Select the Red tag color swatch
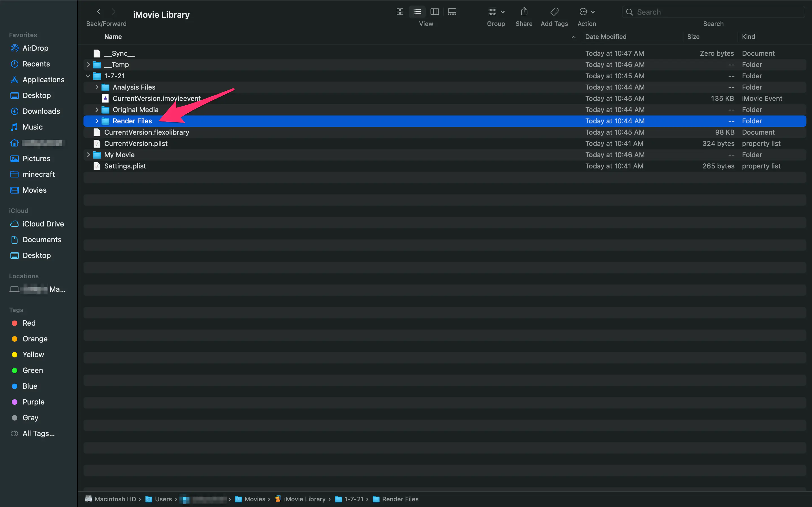The image size is (812, 507). pyautogui.click(x=14, y=323)
